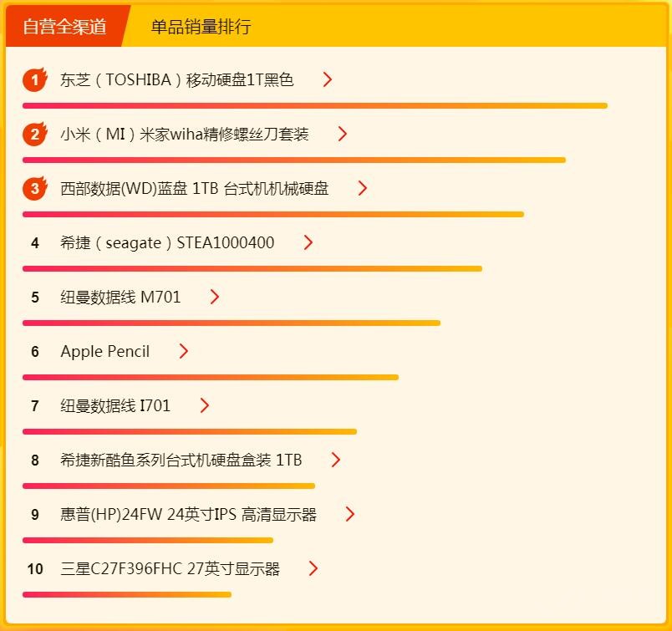Open the Apple Pencil product link
The image size is (672, 631).
(x=105, y=352)
